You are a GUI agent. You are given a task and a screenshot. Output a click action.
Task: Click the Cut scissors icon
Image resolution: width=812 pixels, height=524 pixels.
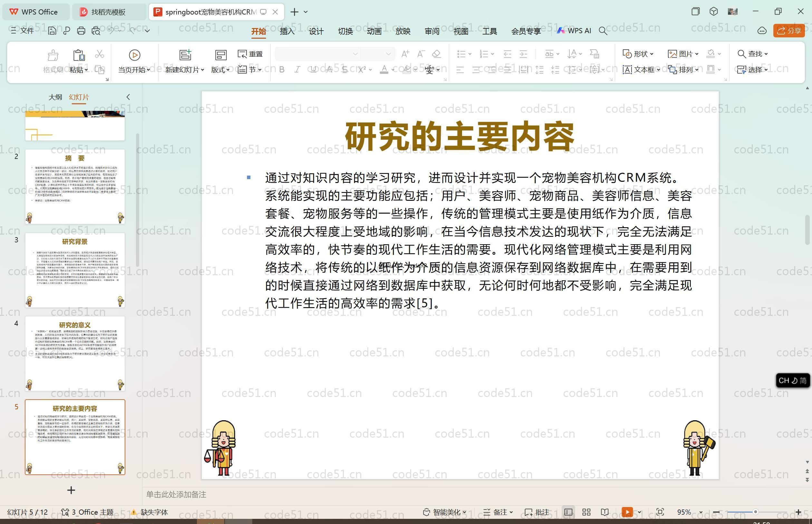(99, 54)
